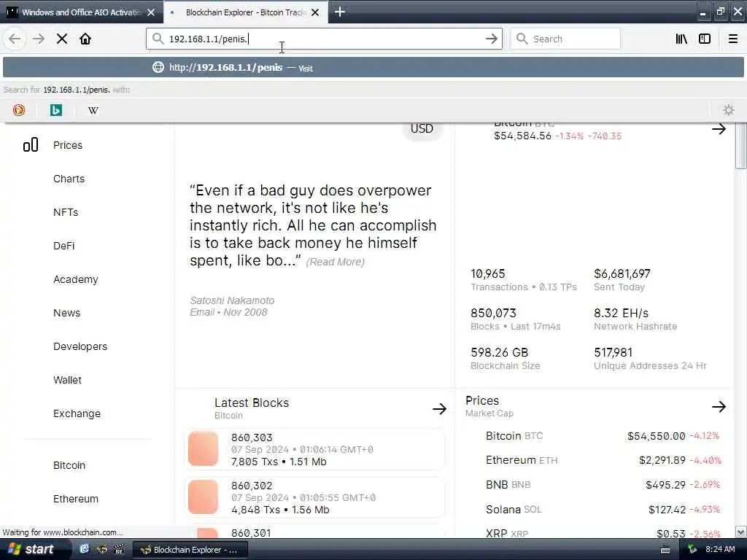Select Ethereum in the sidebar list
Screen dimensions: 747x560
(x=76, y=499)
